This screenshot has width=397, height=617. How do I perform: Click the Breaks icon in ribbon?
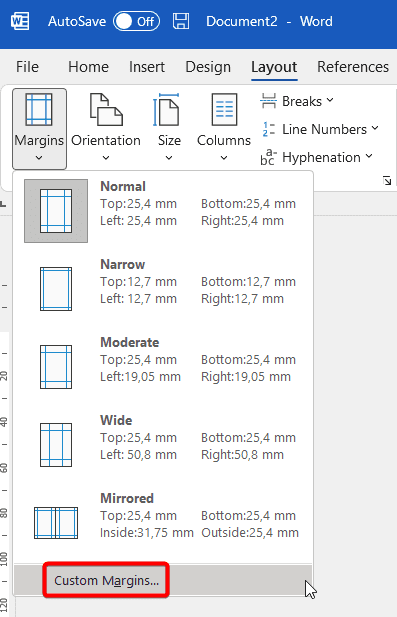[268, 101]
